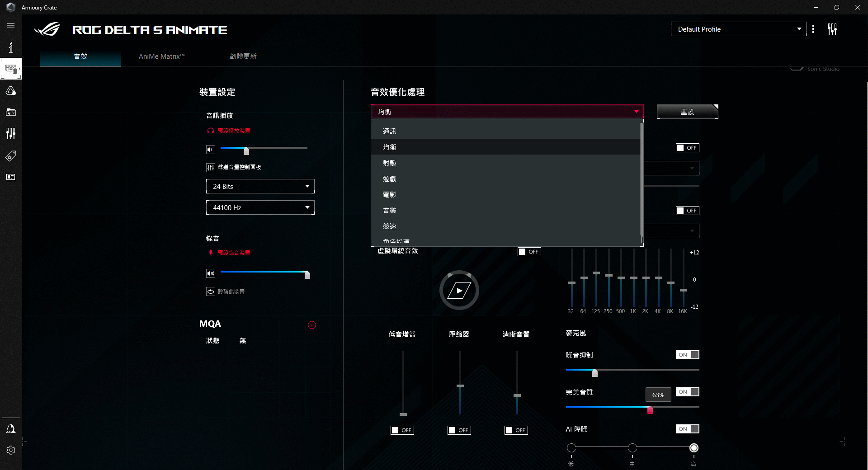Click the listen to this device icon

tap(211, 291)
